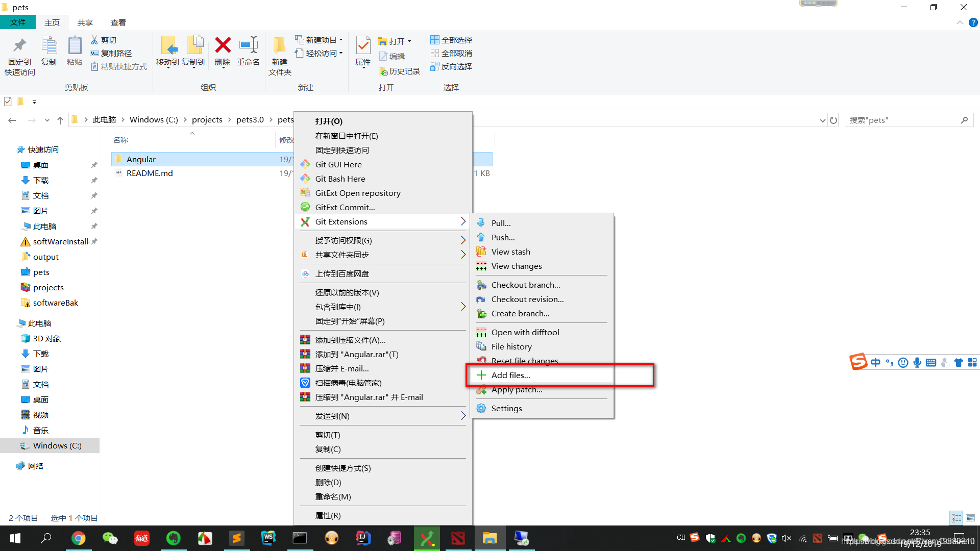Open the address bar history dropdown
Screen dimensions: 980x551
(822, 120)
